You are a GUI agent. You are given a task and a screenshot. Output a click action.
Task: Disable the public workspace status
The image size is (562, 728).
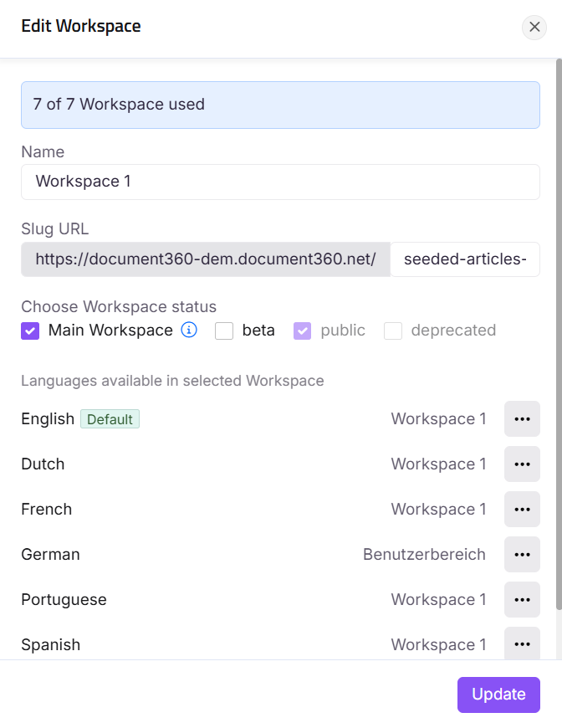(302, 331)
